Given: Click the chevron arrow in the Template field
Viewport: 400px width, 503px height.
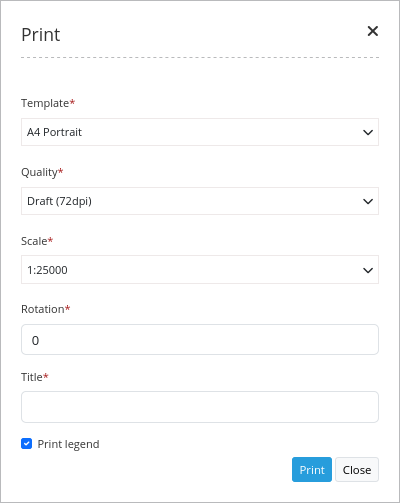Looking at the screenshot, I should coord(368,132).
